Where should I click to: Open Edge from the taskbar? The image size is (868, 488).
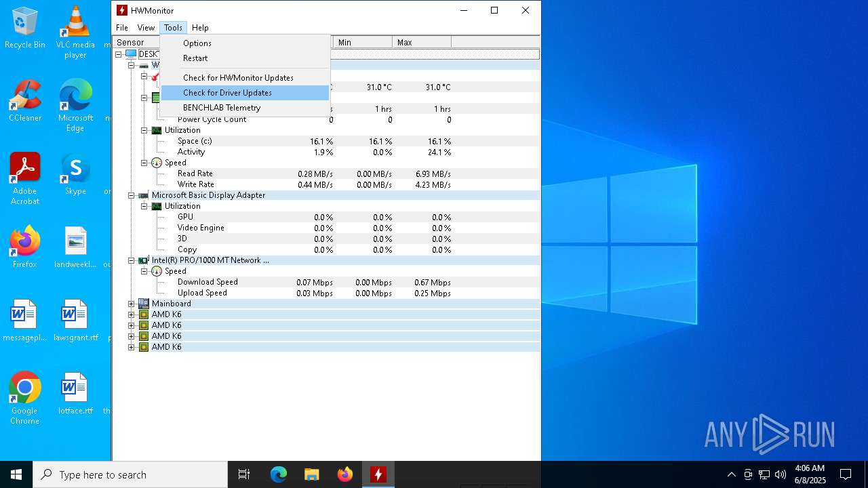point(279,474)
